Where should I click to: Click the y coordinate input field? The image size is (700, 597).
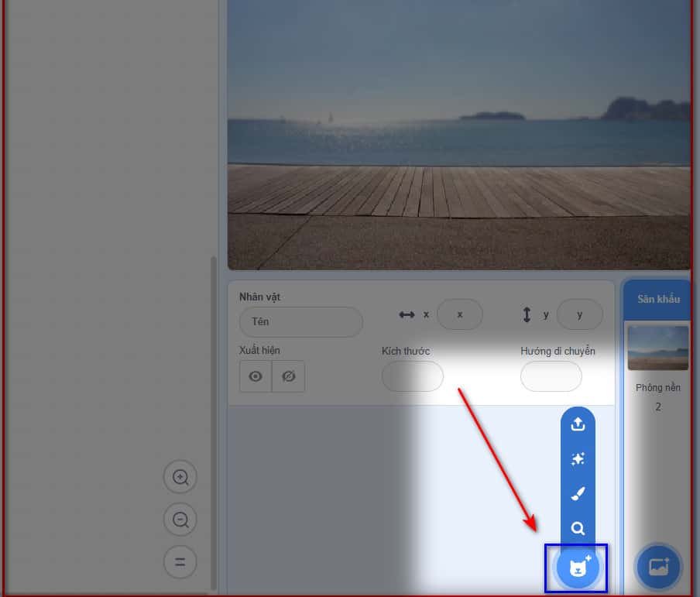(x=579, y=314)
